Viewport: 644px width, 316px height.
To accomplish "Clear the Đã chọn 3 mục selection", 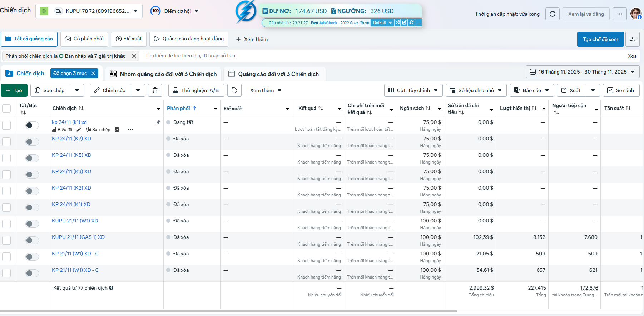I will point(93,73).
